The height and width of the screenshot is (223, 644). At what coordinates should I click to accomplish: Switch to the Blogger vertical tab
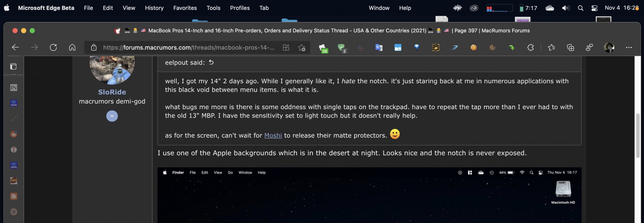[14, 196]
